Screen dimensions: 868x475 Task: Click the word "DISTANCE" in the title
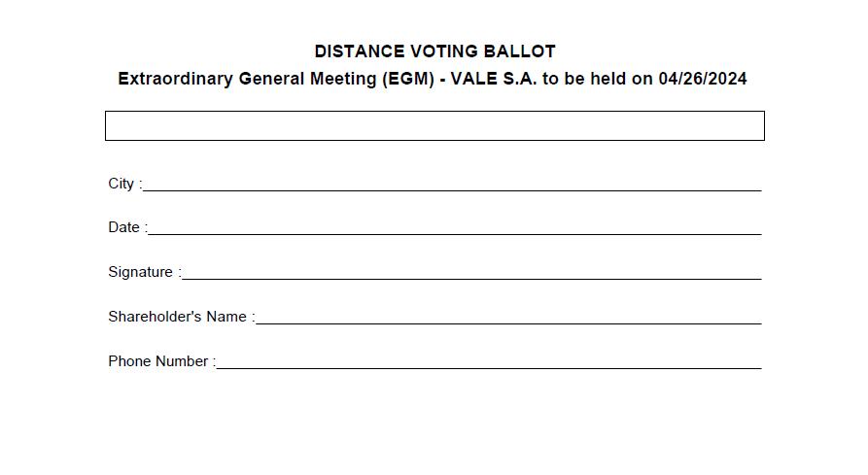pos(360,51)
